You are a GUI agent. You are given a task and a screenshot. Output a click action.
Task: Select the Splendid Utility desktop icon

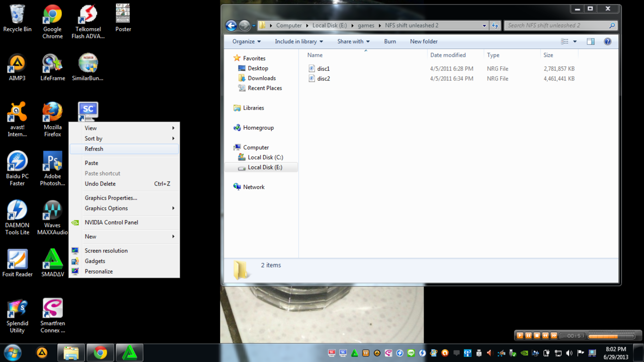point(17,316)
